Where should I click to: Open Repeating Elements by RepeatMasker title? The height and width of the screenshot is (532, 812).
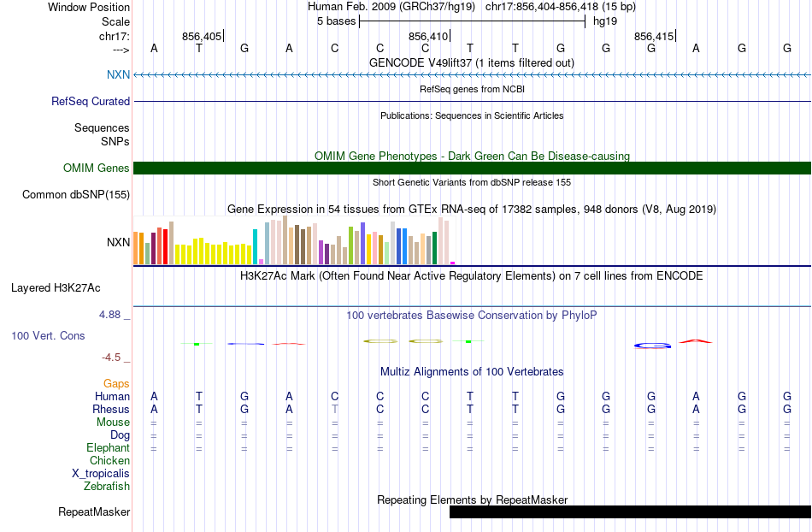472,499
